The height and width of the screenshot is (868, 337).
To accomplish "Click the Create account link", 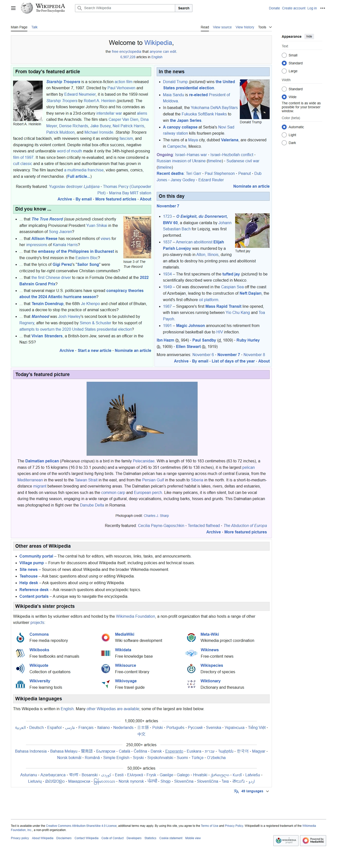I will click(294, 8).
